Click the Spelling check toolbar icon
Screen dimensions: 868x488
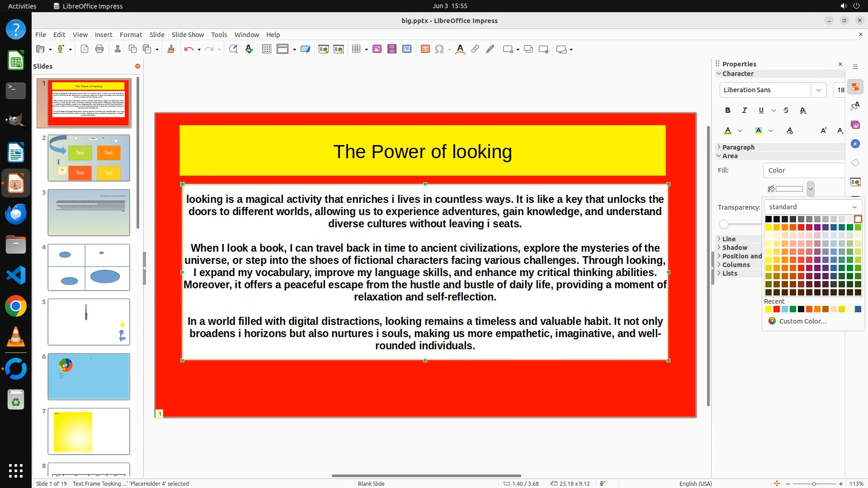(x=249, y=49)
